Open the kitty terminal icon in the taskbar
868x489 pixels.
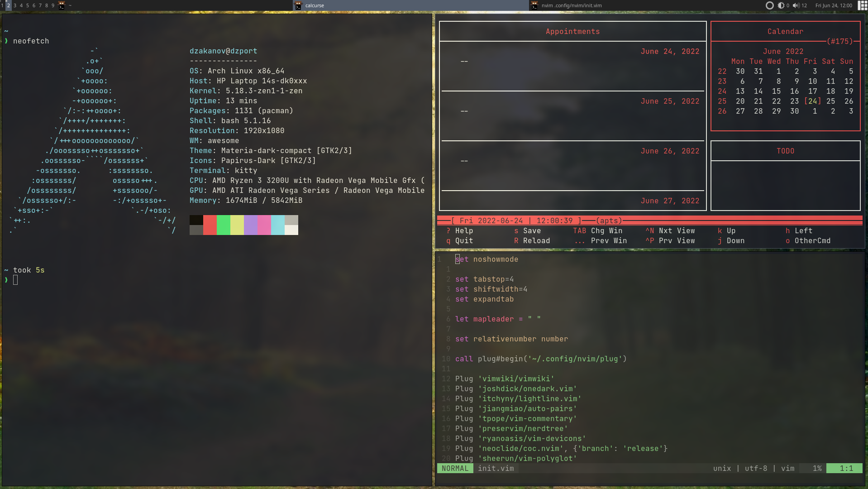[x=61, y=5]
